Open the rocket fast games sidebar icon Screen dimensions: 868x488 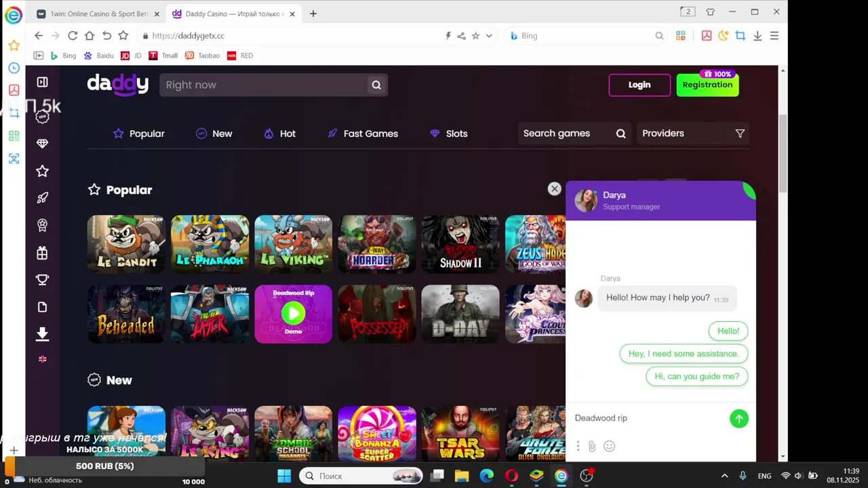(42, 198)
